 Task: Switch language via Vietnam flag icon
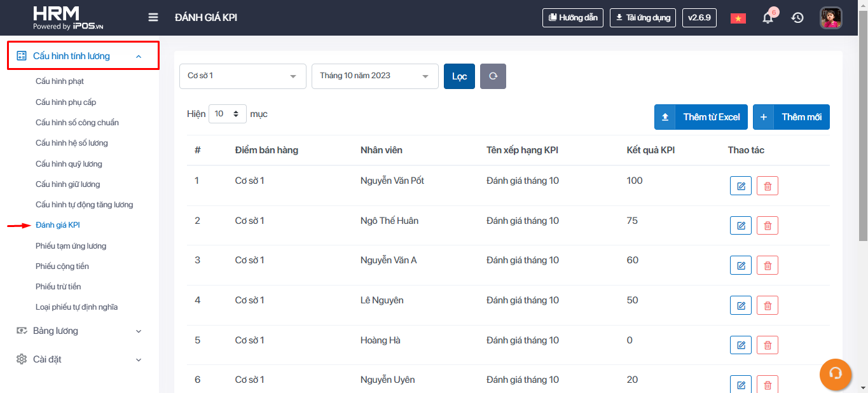click(738, 18)
